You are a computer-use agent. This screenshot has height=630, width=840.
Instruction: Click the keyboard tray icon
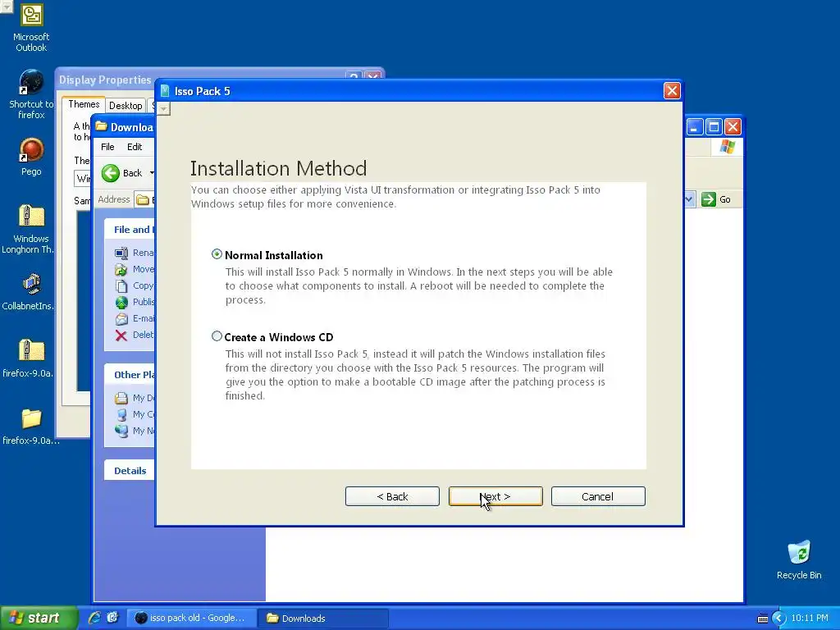tap(763, 619)
